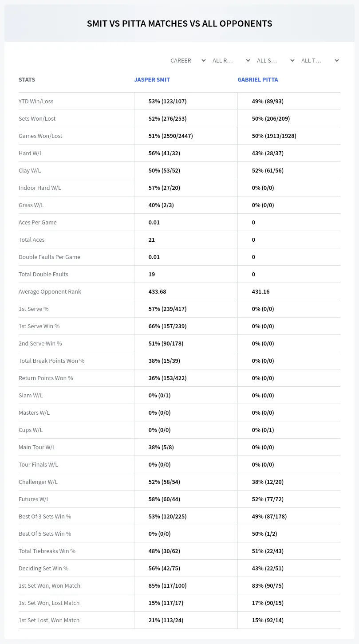Click the chevron arrow beside ALL T...
The width and height of the screenshot is (359, 644).
337,60
